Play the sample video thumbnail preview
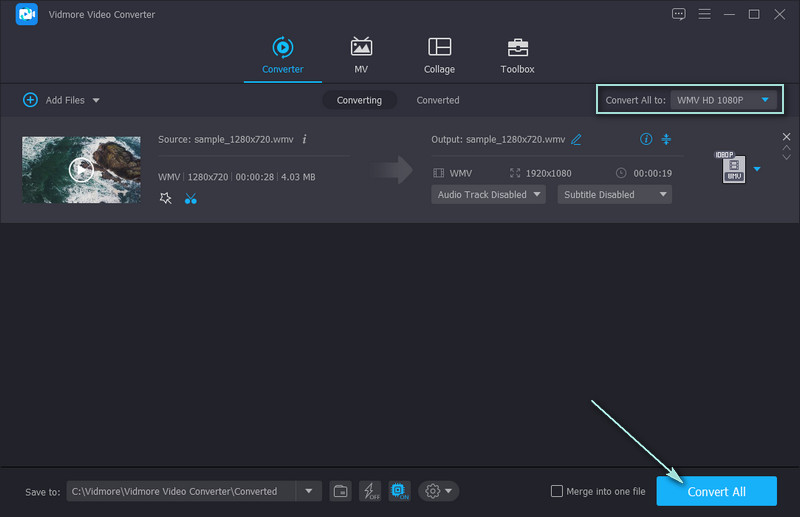The image size is (800, 517). (x=81, y=169)
